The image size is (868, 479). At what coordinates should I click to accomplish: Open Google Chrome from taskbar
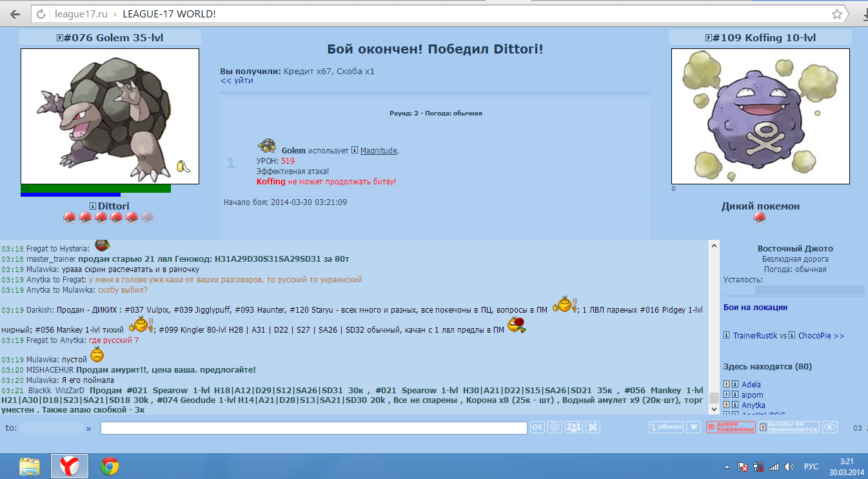(x=110, y=466)
